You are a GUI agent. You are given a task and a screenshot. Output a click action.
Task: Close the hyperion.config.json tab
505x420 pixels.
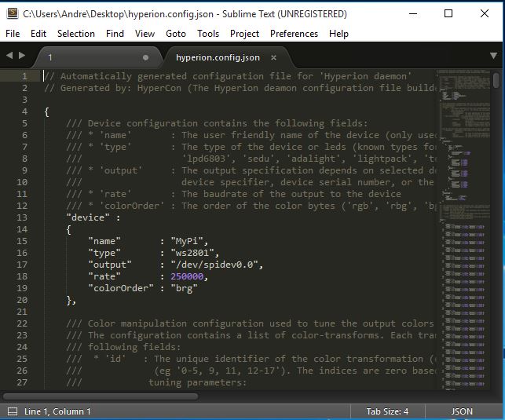273,57
